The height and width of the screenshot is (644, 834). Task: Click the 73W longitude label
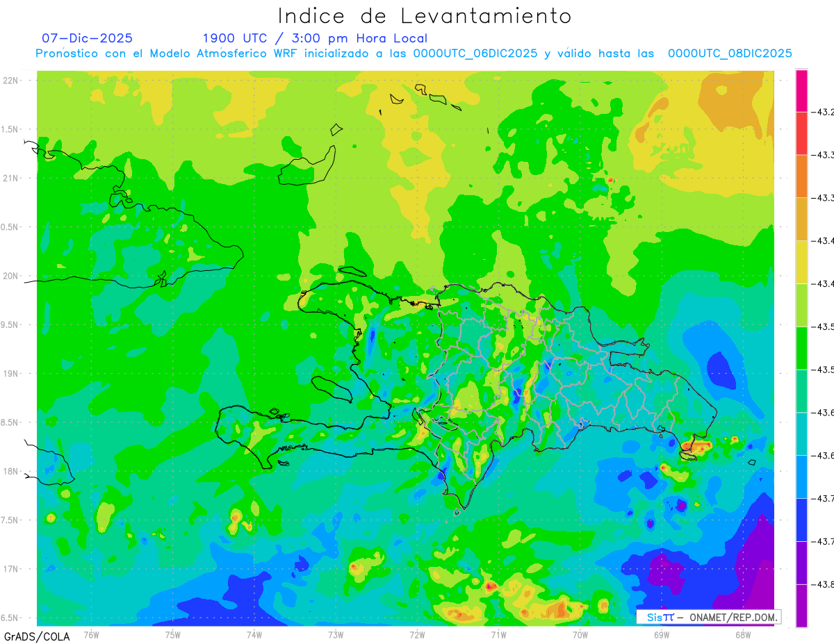pyautogui.click(x=336, y=634)
